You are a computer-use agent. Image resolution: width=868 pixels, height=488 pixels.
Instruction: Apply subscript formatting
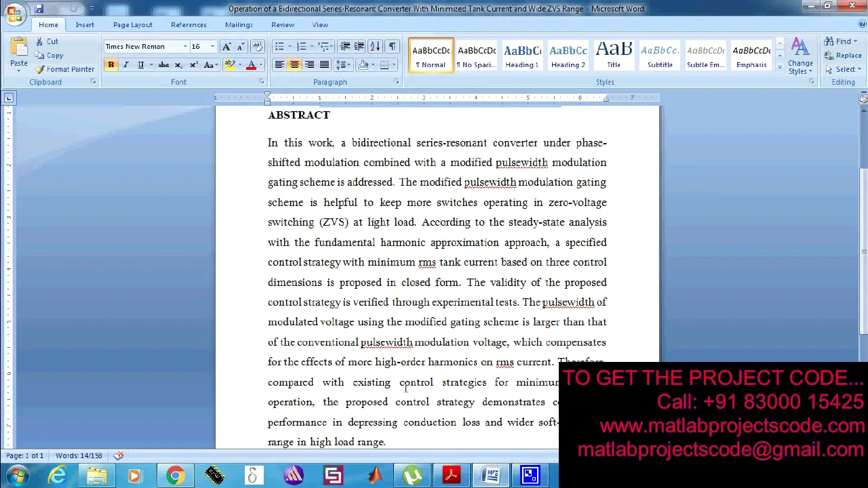[178, 65]
